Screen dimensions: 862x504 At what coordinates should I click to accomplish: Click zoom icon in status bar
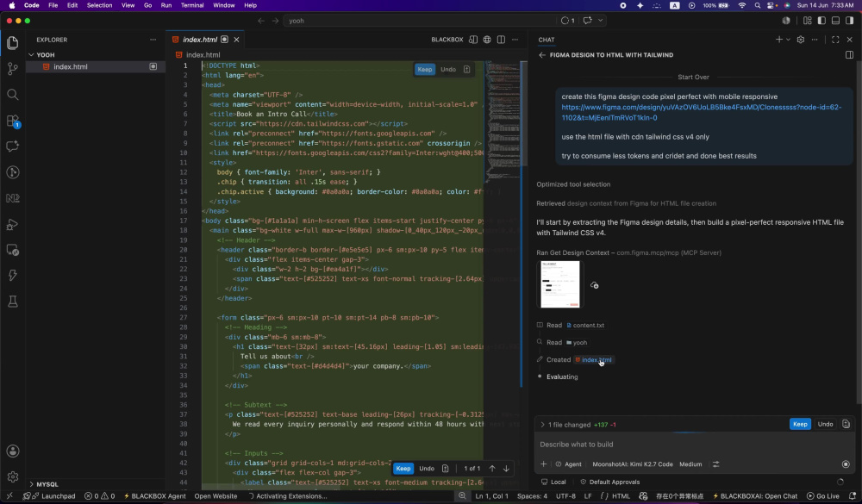coord(462,495)
